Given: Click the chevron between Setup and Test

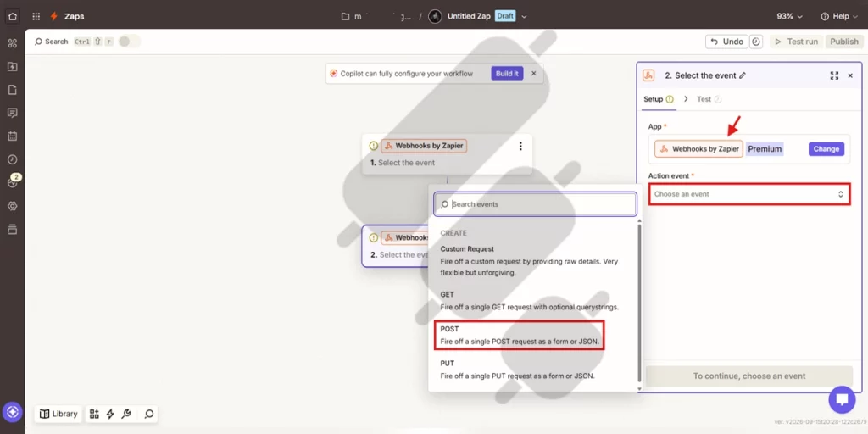Looking at the screenshot, I should [x=686, y=99].
